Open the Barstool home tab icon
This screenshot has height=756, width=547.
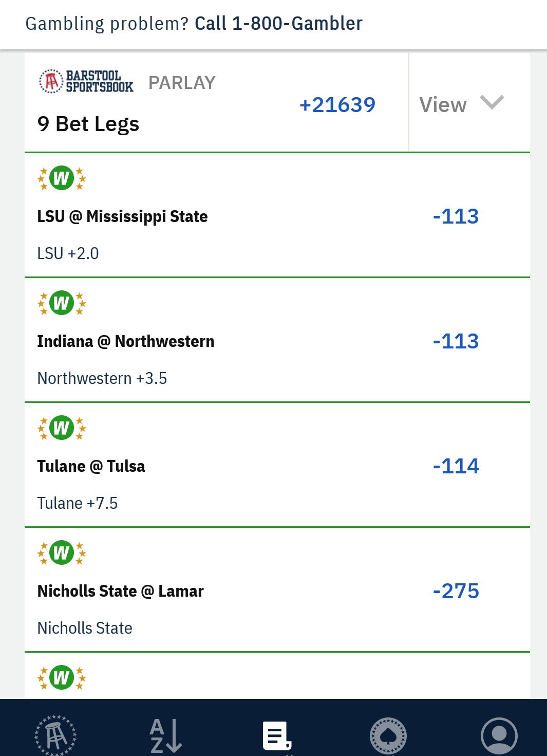point(55,735)
